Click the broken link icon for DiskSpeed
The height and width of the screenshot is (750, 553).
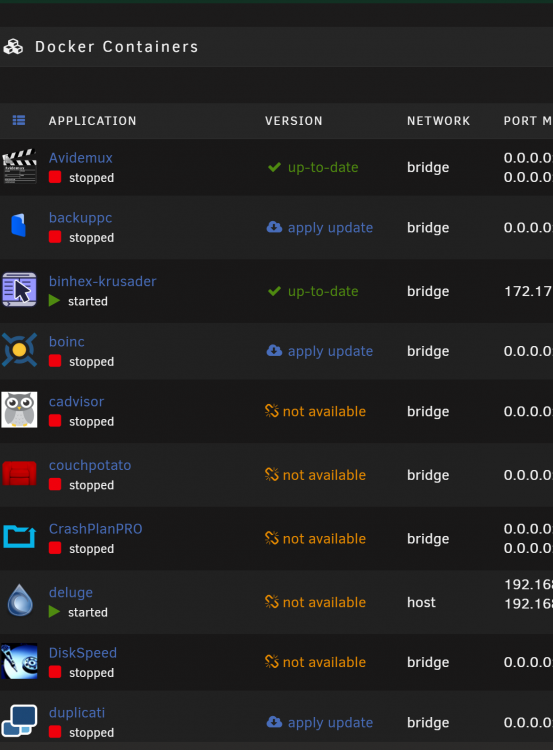(x=272, y=662)
